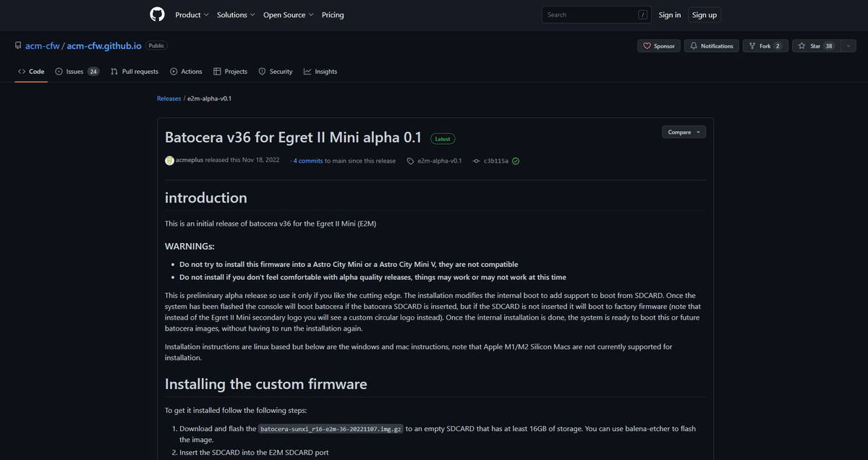The width and height of the screenshot is (868, 460).
Task: Click the Installing the custom firmware heading
Action: pos(266,383)
